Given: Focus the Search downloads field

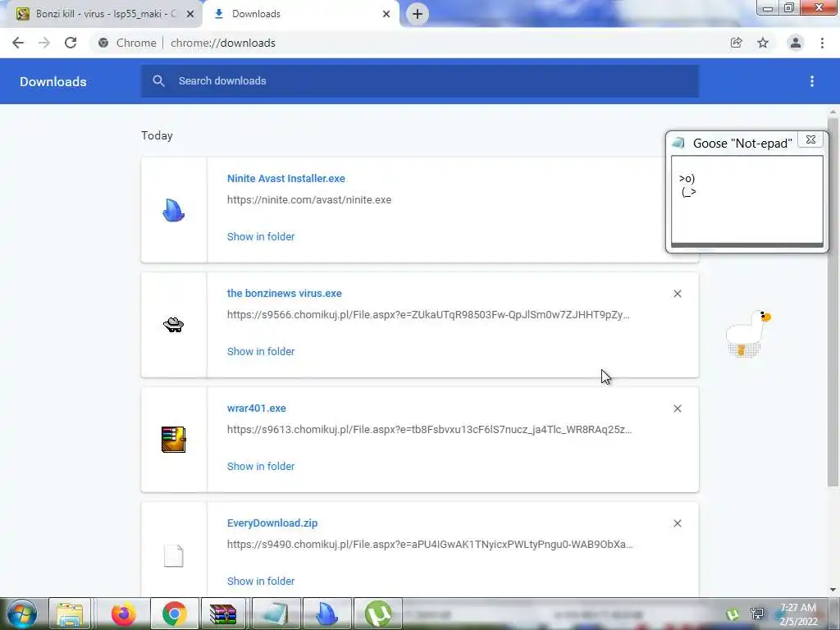Looking at the screenshot, I should pyautogui.click(x=419, y=81).
